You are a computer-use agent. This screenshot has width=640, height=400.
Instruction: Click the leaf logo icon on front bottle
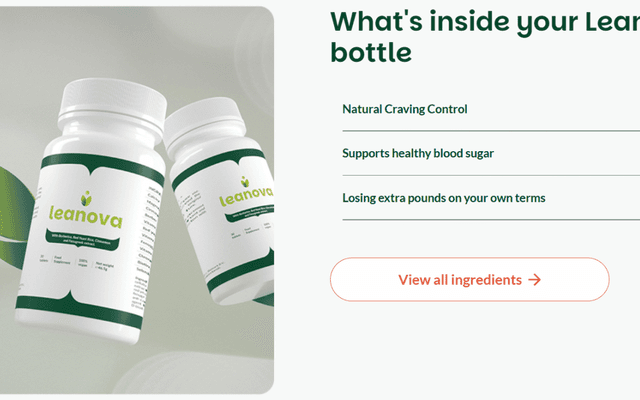coord(86,198)
